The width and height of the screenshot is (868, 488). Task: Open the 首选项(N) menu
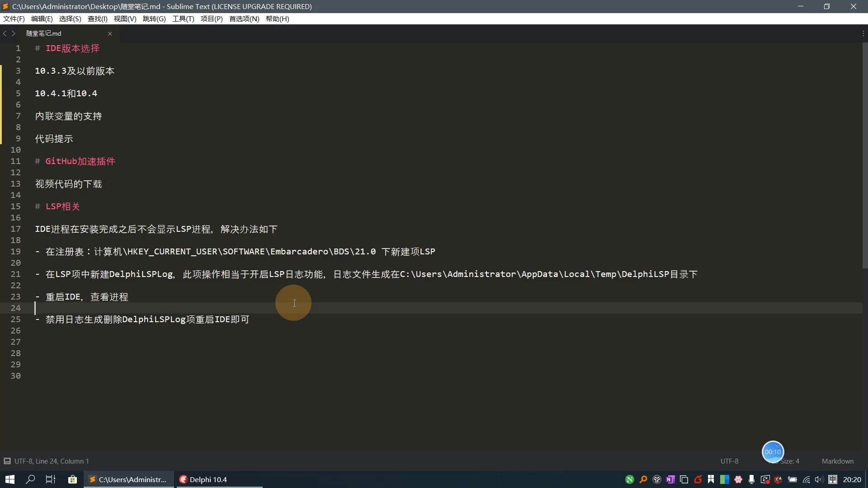244,19
